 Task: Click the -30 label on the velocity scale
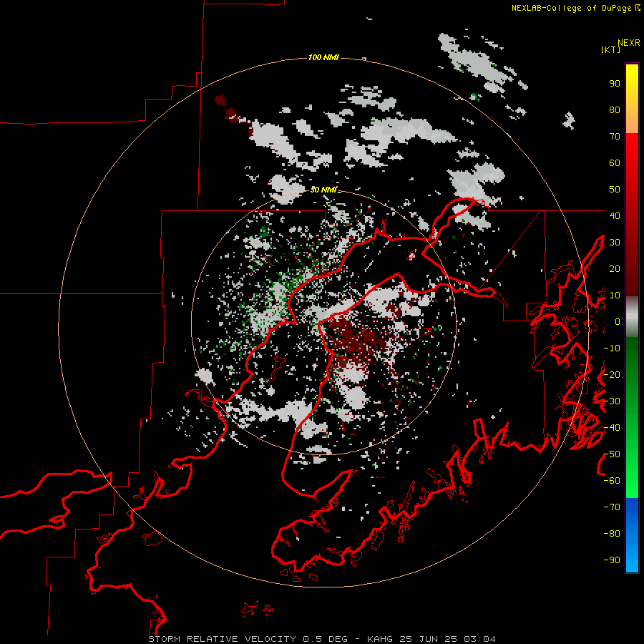click(612, 401)
